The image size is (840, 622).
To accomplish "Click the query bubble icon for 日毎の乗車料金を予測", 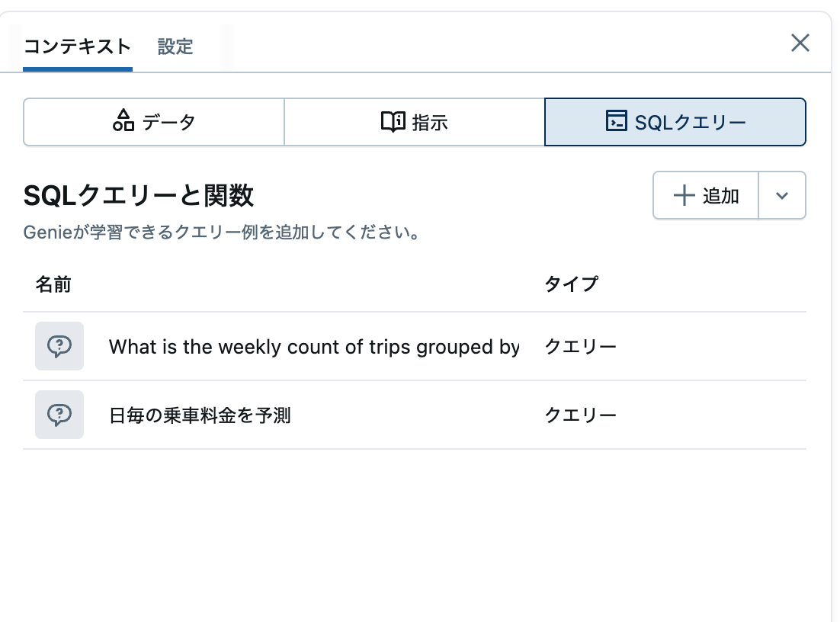I will click(59, 415).
